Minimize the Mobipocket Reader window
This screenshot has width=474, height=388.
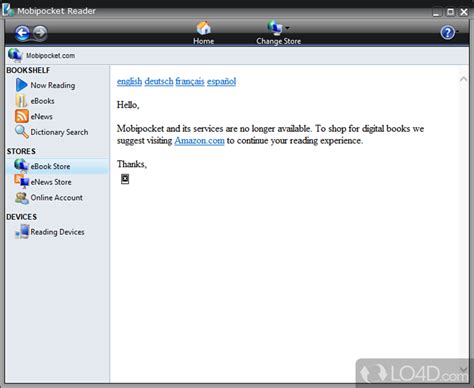tap(437, 12)
